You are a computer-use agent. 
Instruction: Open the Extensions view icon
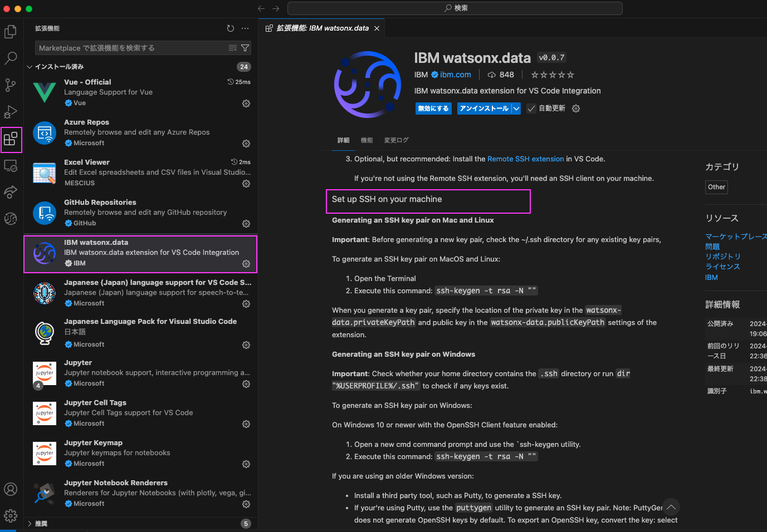click(x=11, y=139)
